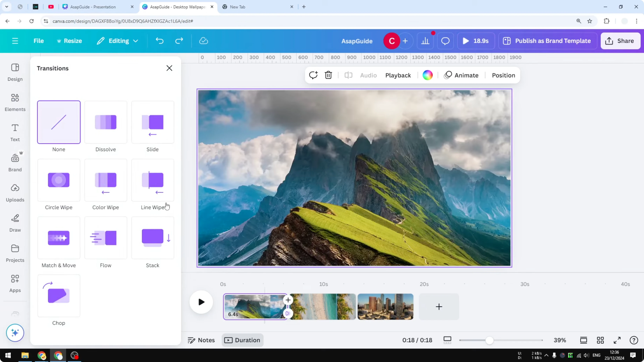Image resolution: width=644 pixels, height=362 pixels.
Task: Delete the selected clip with trash icon
Action: pyautogui.click(x=328, y=75)
